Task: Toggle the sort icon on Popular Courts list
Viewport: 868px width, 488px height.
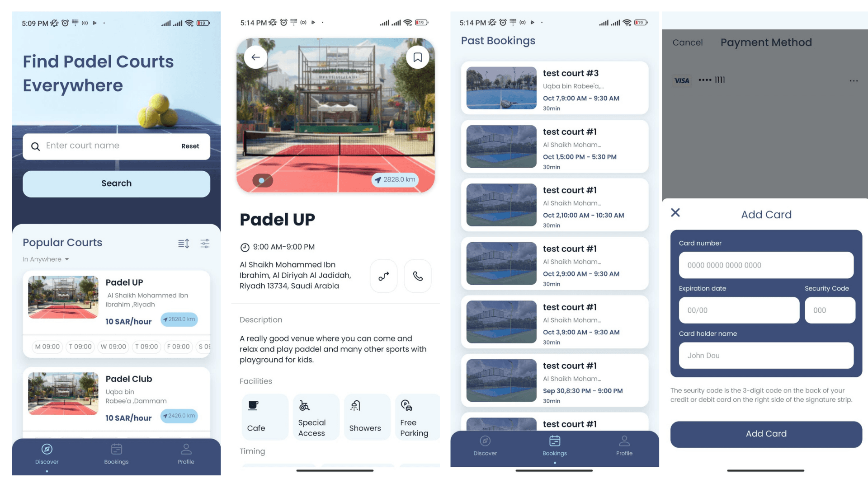Action: tap(184, 243)
